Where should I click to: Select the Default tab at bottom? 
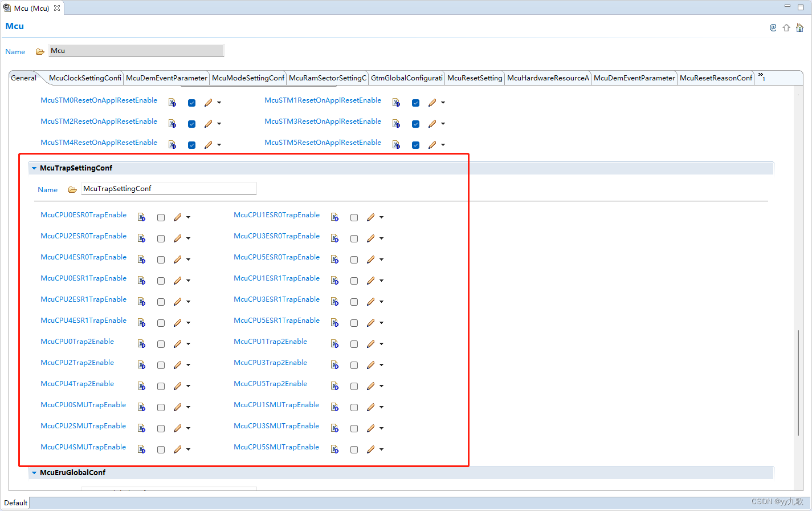point(16,503)
